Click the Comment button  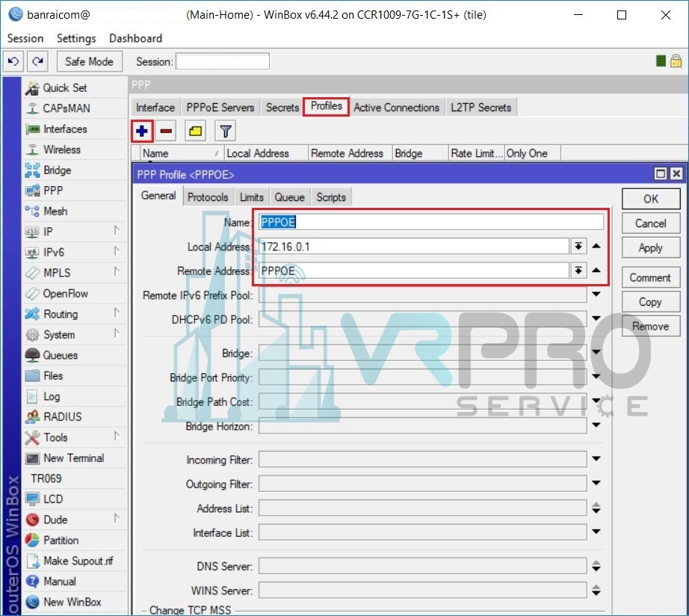(651, 277)
